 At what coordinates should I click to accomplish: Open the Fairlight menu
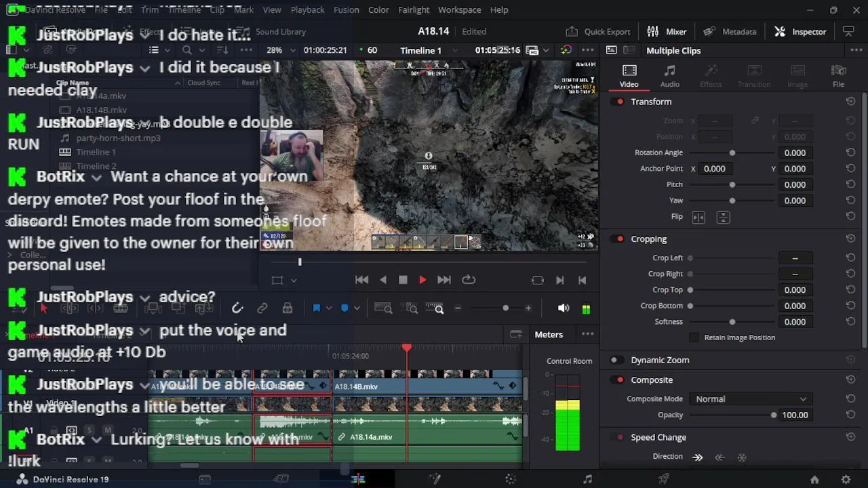(x=414, y=9)
